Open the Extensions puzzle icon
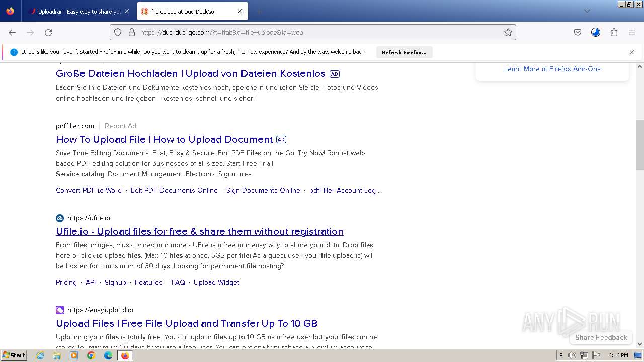Viewport: 644px width, 362px height. click(x=614, y=32)
